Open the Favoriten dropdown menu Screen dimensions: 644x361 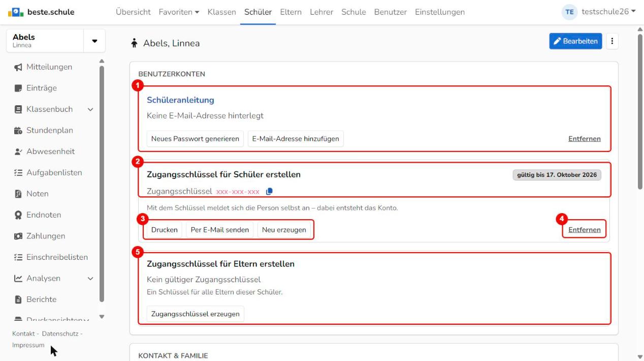coord(179,12)
